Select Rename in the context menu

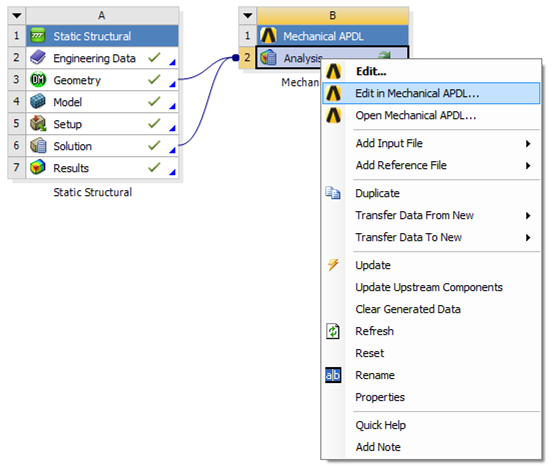[431, 375]
